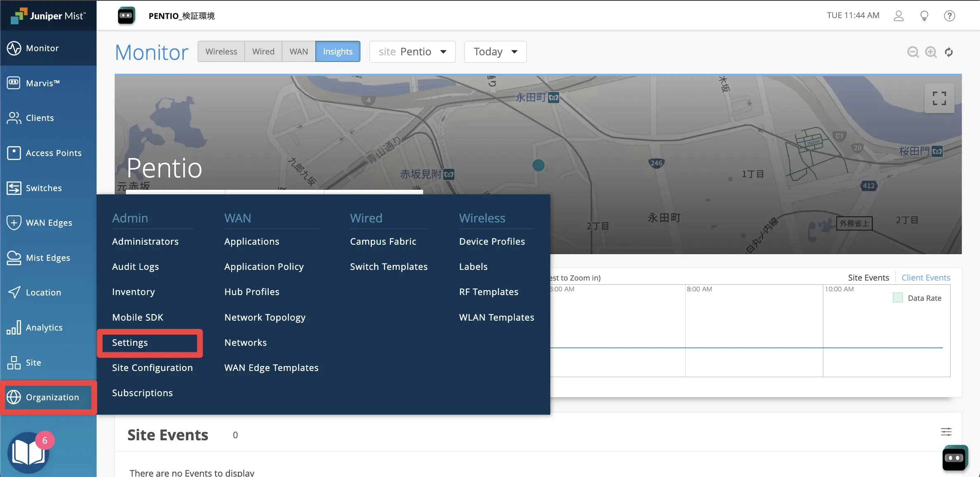Open Analytics in the sidebar
This screenshot has height=477, width=980.
[x=48, y=328]
